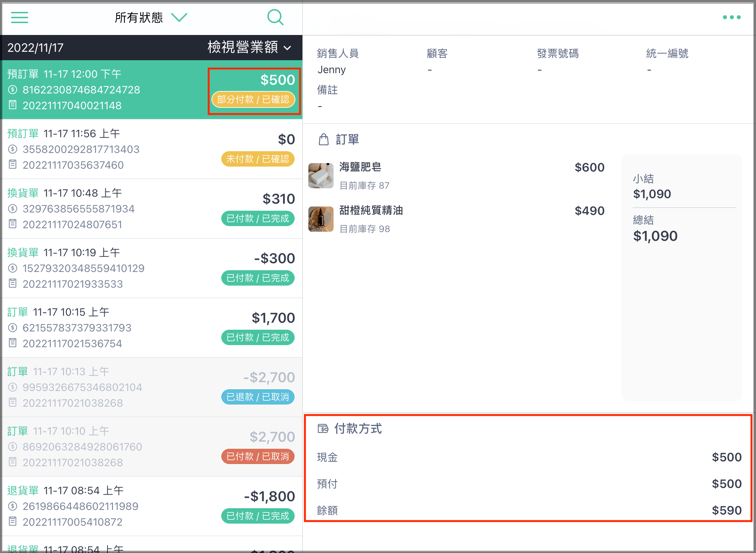This screenshot has width=756, height=553.
Task: Open order 6215578373793317​93
Action: pos(152,328)
